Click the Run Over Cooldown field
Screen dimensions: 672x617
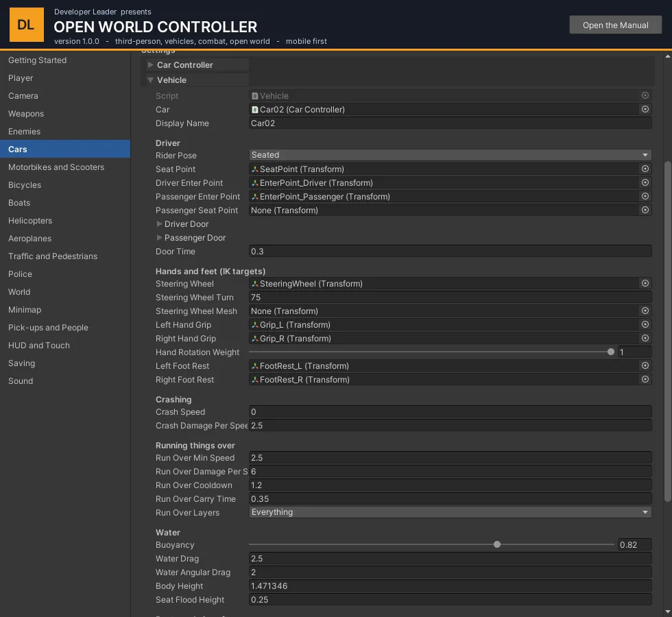(450, 485)
